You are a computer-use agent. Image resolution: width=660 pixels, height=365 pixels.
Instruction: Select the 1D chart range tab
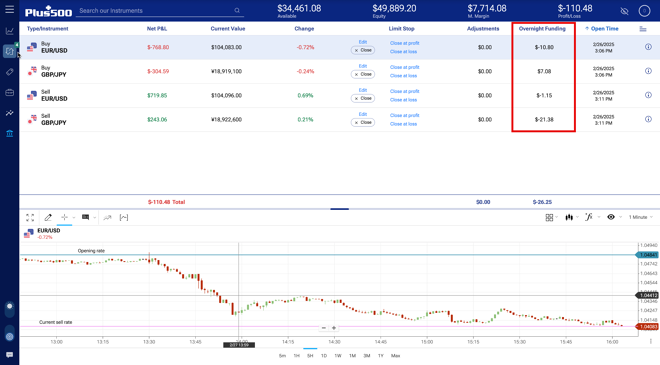pos(324,356)
